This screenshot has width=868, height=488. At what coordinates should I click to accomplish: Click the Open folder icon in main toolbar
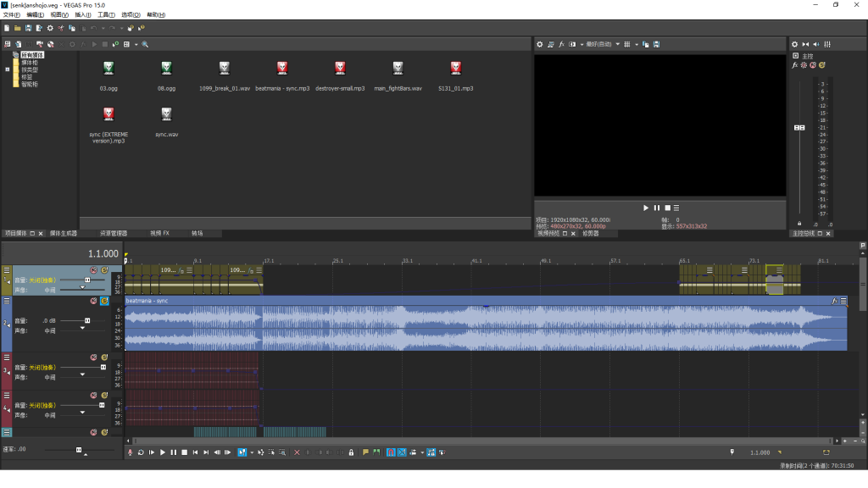click(x=17, y=28)
